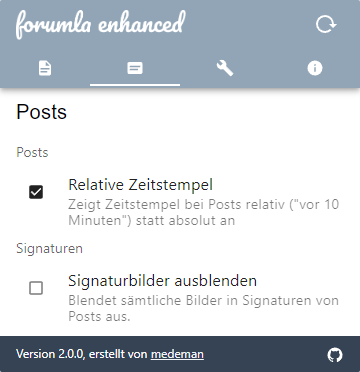Show the info tab

pyautogui.click(x=315, y=69)
